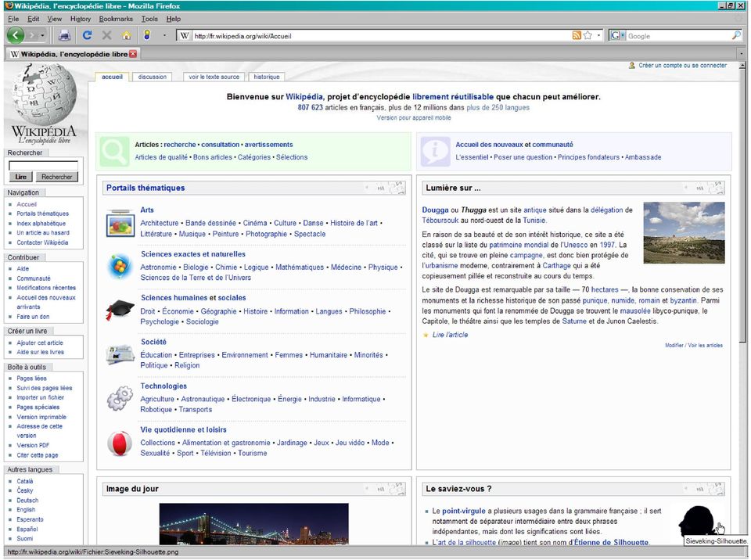Open the 'voir le texte source' tab

(x=214, y=77)
